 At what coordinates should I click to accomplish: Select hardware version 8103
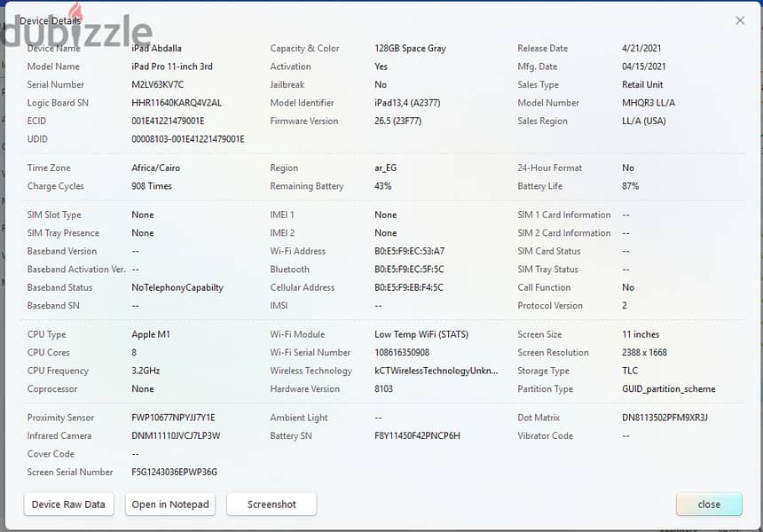pyautogui.click(x=383, y=389)
